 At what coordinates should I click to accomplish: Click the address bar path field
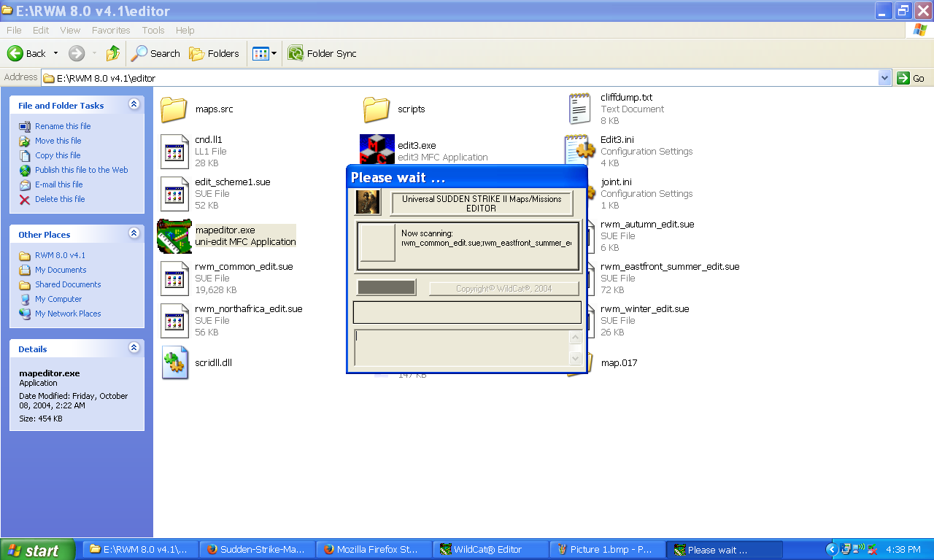pos(460,78)
